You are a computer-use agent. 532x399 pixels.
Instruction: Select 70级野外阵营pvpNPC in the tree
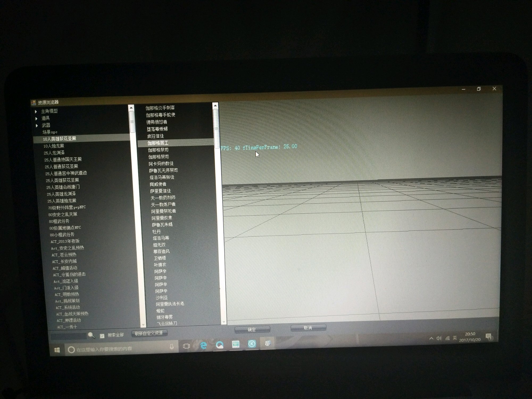pyautogui.click(x=67, y=207)
